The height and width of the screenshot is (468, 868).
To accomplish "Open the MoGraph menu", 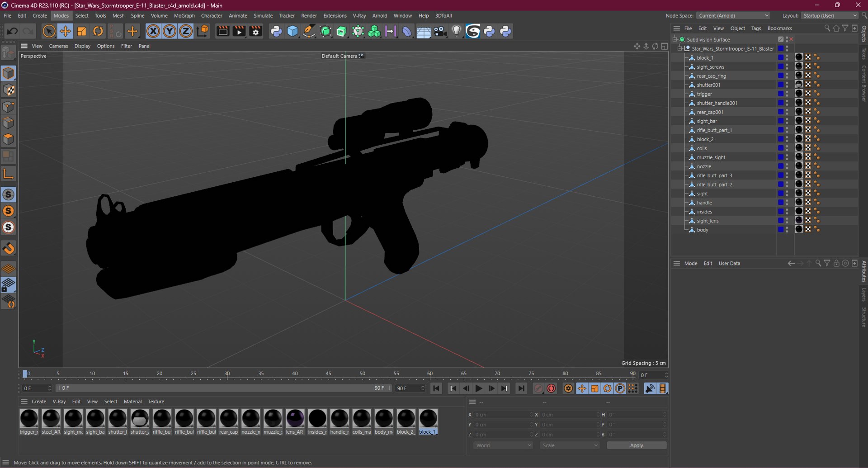I will coord(184,15).
